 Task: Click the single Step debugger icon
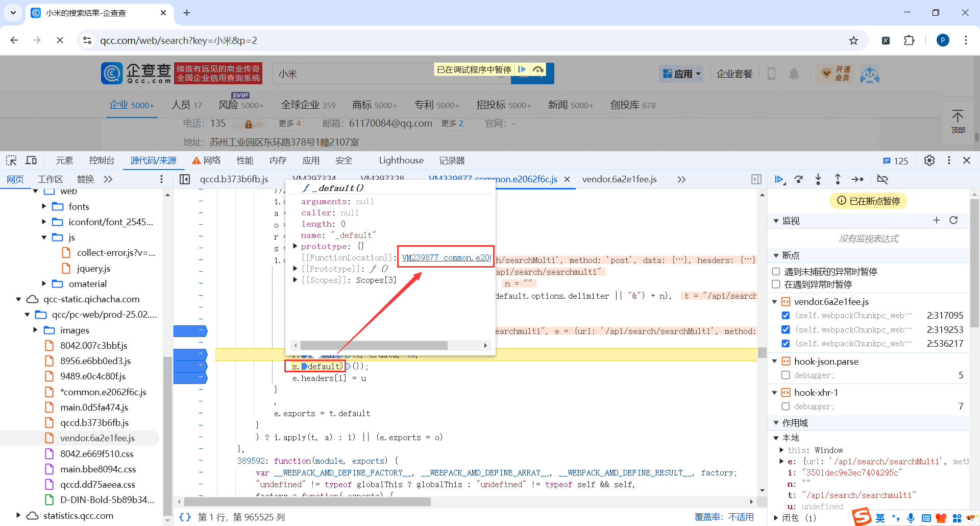tap(857, 179)
